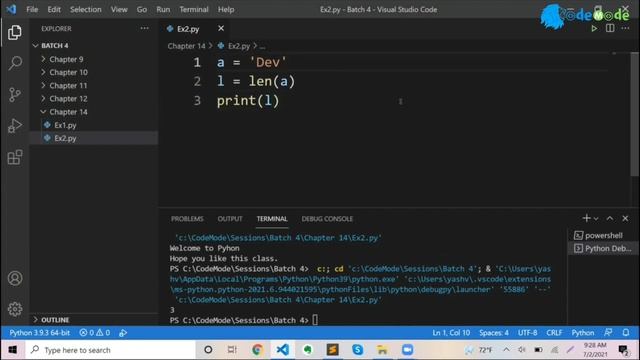This screenshot has height=360, width=640.
Task: Open the Run menu
Action: 163,9
